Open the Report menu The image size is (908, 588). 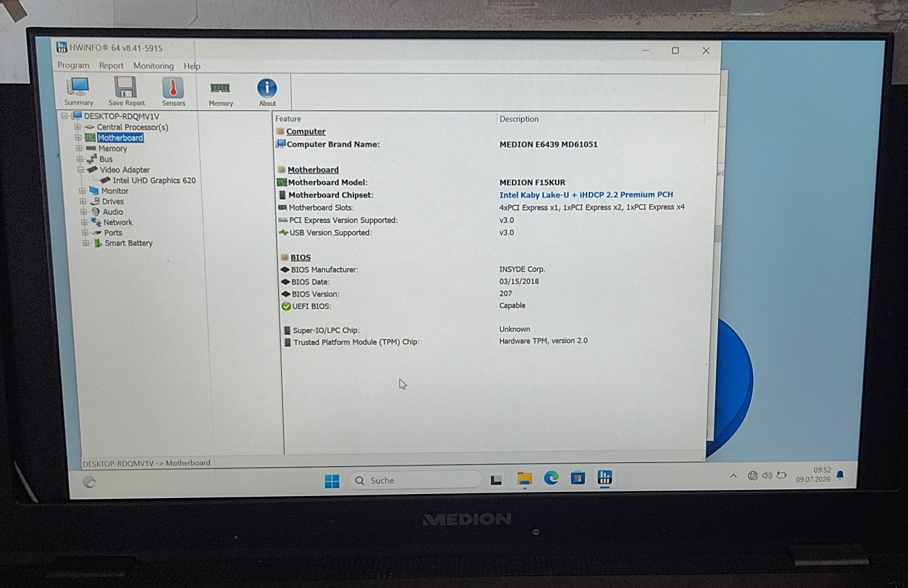[111, 66]
